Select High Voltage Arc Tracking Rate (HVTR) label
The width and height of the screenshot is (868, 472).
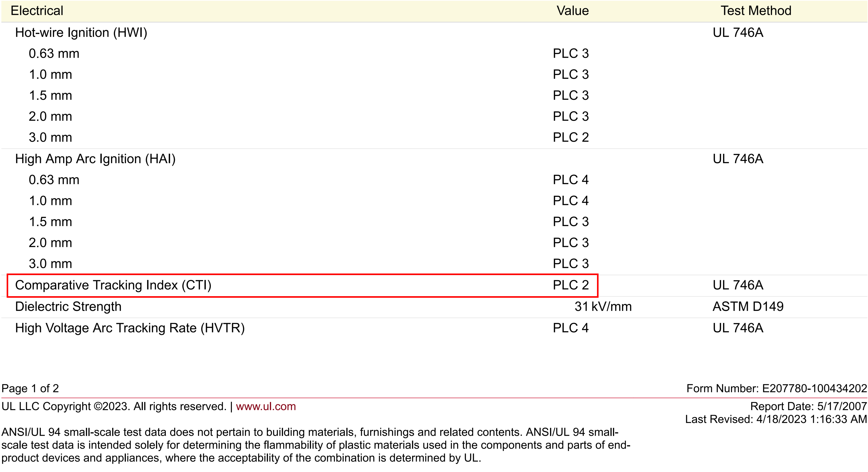(130, 328)
